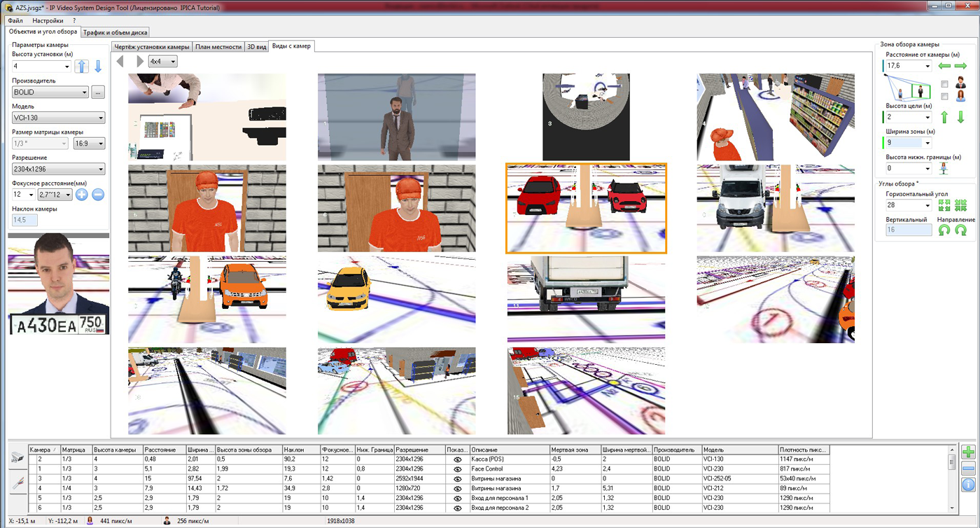Increase camera installation height with blue up arrow

pos(82,67)
